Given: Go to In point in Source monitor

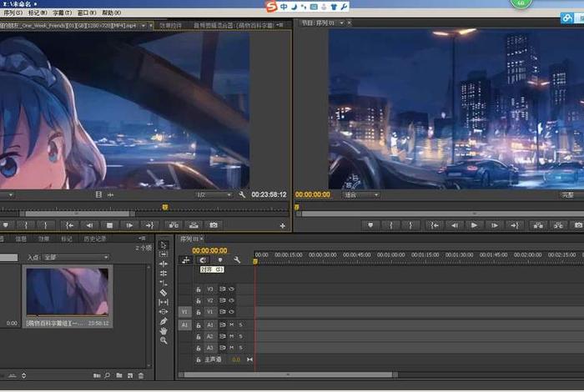Looking at the screenshot, I should [69, 225].
